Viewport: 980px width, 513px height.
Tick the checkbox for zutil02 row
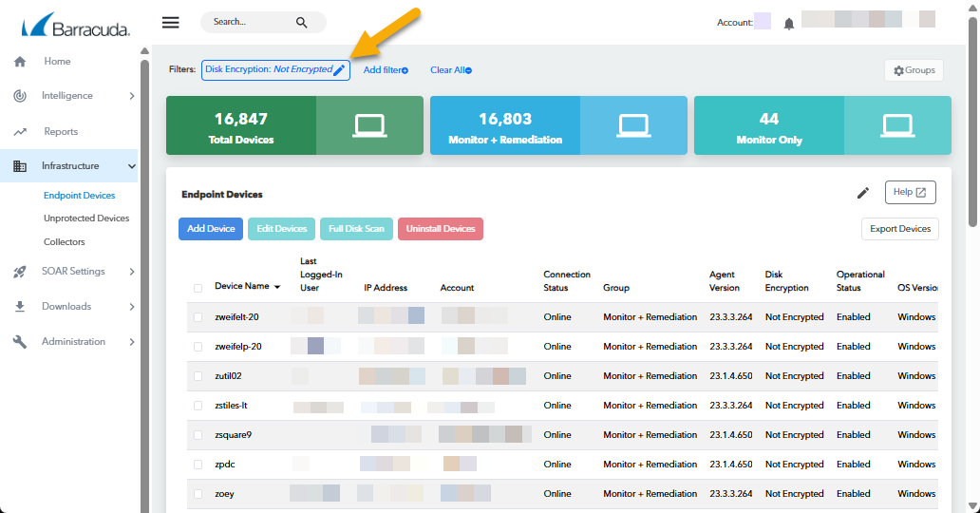click(x=198, y=376)
